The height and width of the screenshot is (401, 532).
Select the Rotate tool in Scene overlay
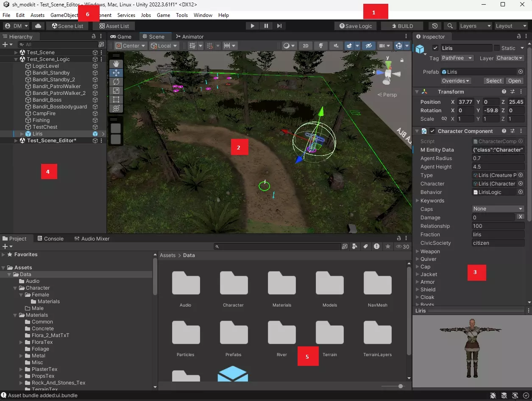(x=116, y=81)
